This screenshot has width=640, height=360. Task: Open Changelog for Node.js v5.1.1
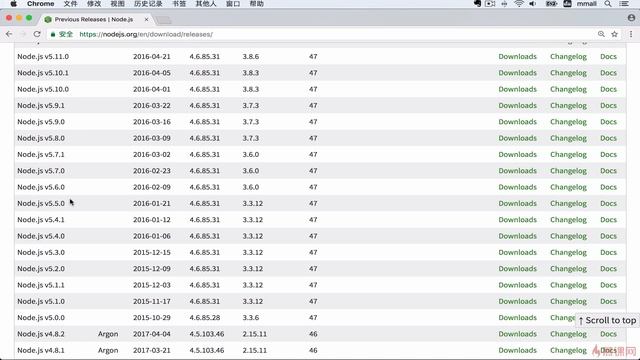click(x=568, y=285)
